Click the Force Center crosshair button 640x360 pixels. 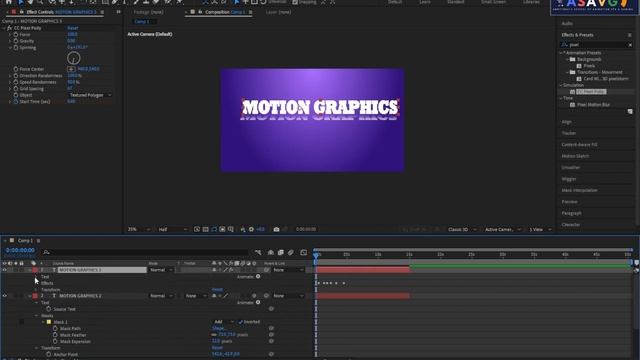(71, 69)
